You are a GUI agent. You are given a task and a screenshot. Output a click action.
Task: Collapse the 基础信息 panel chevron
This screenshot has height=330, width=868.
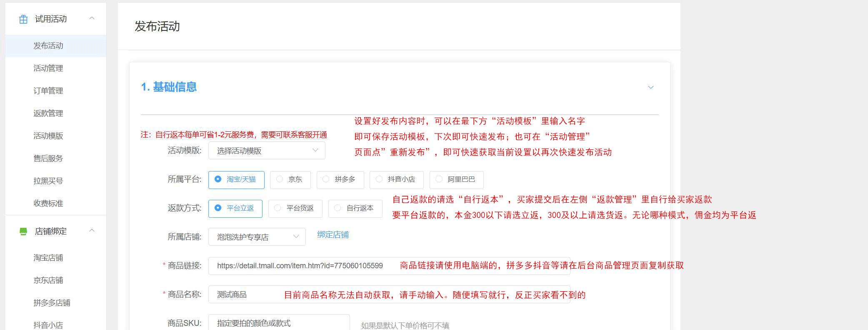pyautogui.click(x=650, y=87)
